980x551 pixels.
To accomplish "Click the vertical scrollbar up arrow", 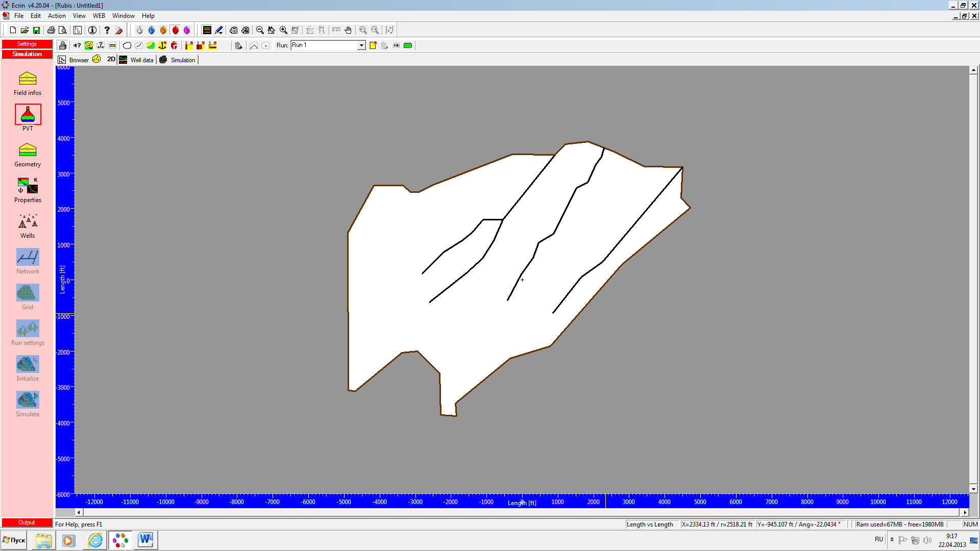I will 973,70.
